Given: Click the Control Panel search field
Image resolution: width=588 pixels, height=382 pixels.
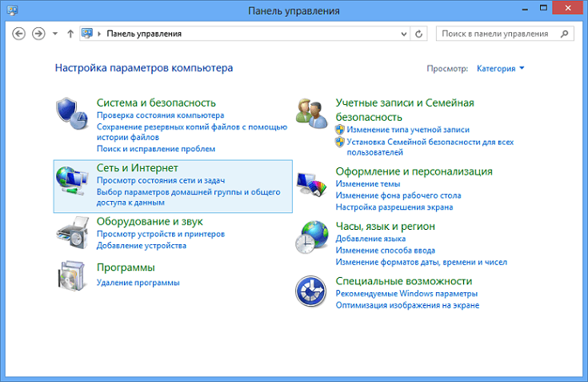Looking at the screenshot, I should (496, 34).
